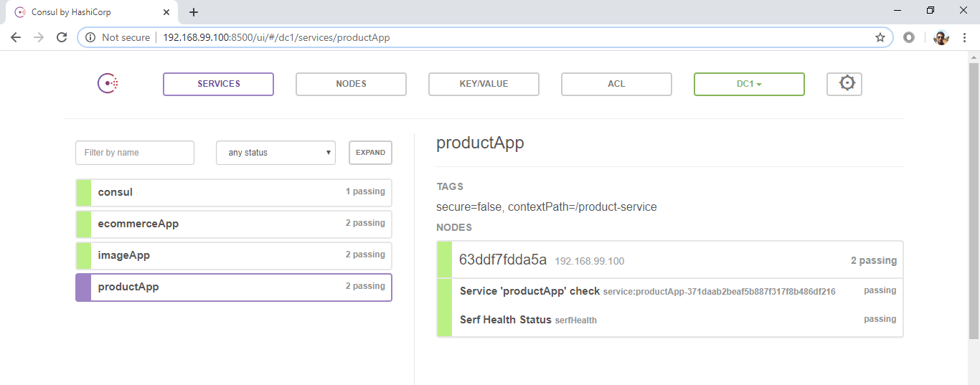Viewport: 980px width, 385px height.
Task: Click the vertical page scrollbar
Action: click(x=974, y=201)
